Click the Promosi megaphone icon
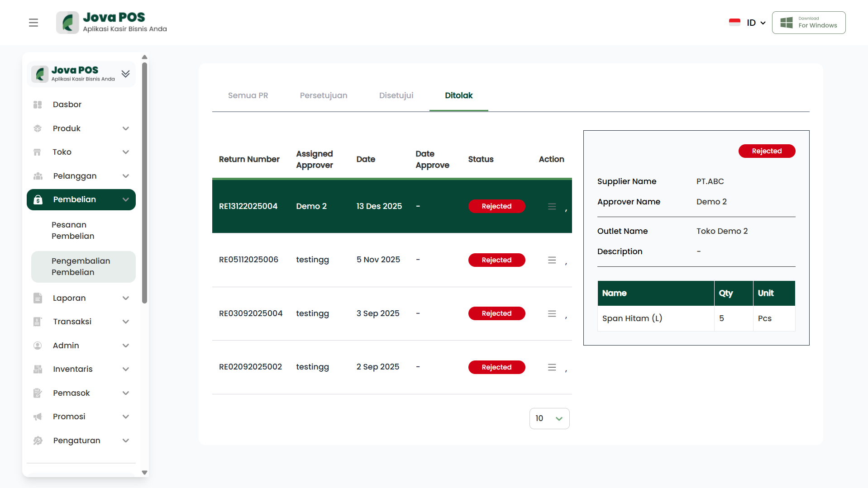 (38, 417)
